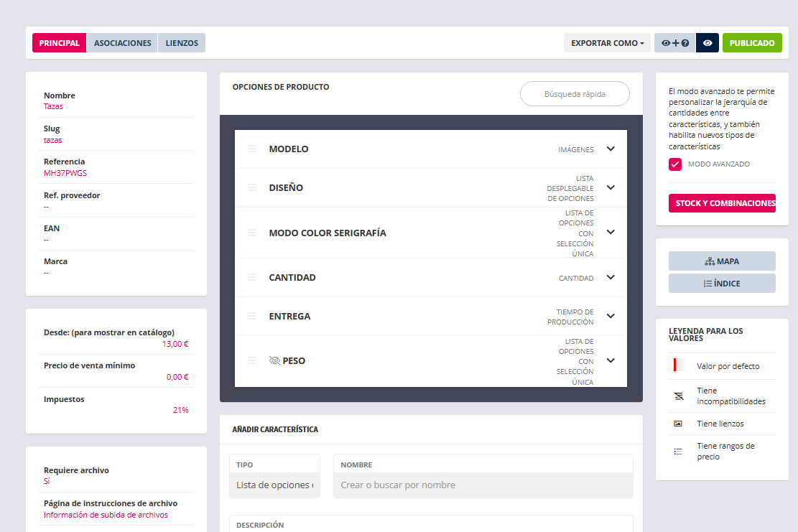The image size is (798, 532).
Task: Click the drag handle icon beside ENTREGA
Action: 252,316
